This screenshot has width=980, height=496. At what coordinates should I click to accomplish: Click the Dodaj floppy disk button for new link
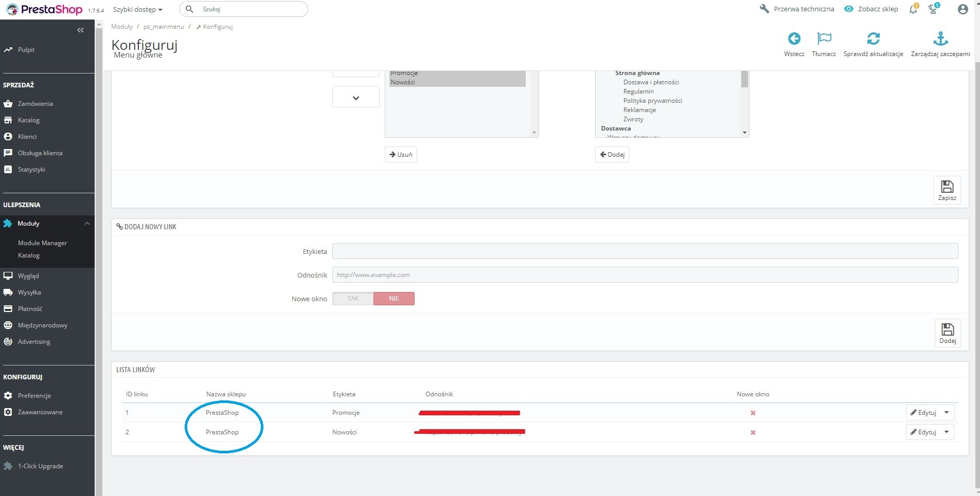point(948,333)
